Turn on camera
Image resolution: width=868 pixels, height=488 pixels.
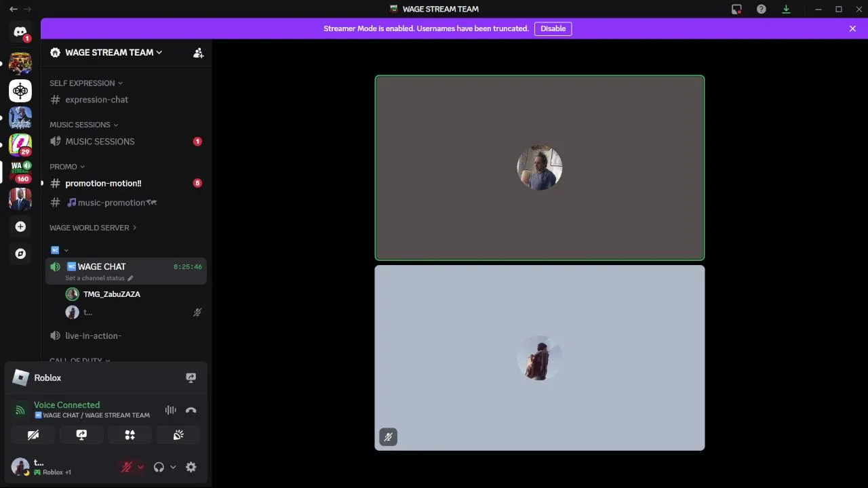[33, 435]
